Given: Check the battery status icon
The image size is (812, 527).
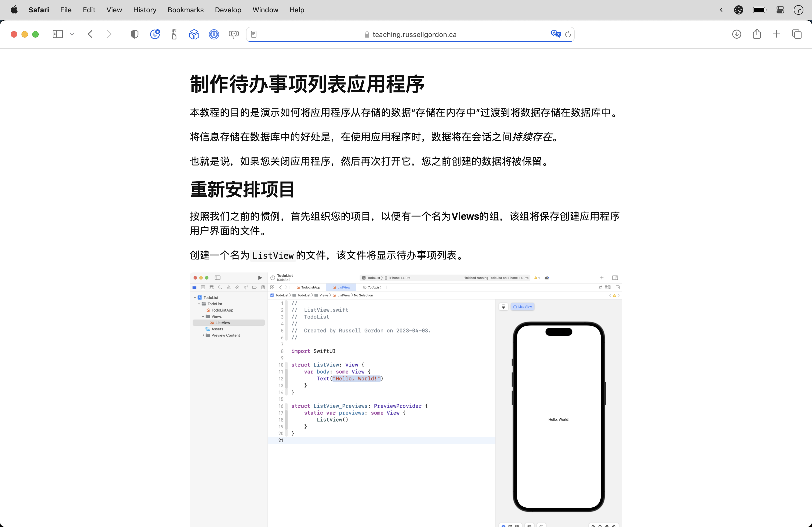Looking at the screenshot, I should coord(760,10).
